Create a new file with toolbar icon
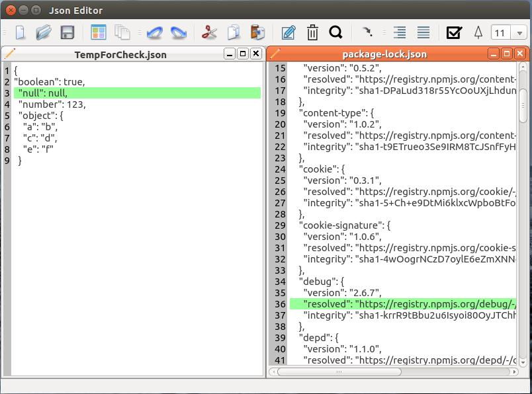The width and height of the screenshot is (532, 394). (21, 33)
